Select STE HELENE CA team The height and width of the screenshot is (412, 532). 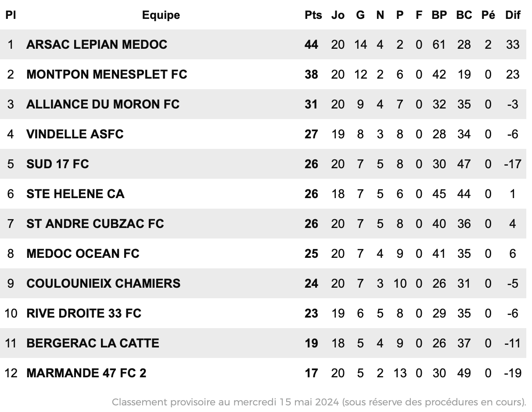[75, 194]
